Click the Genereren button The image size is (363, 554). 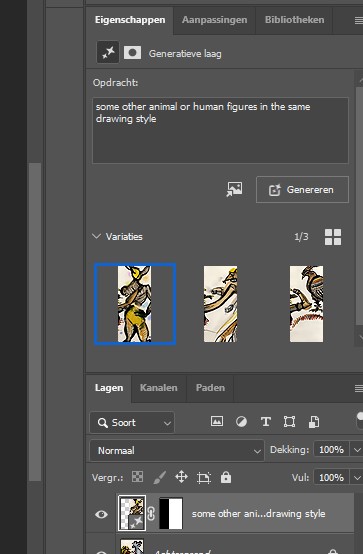[x=302, y=189]
